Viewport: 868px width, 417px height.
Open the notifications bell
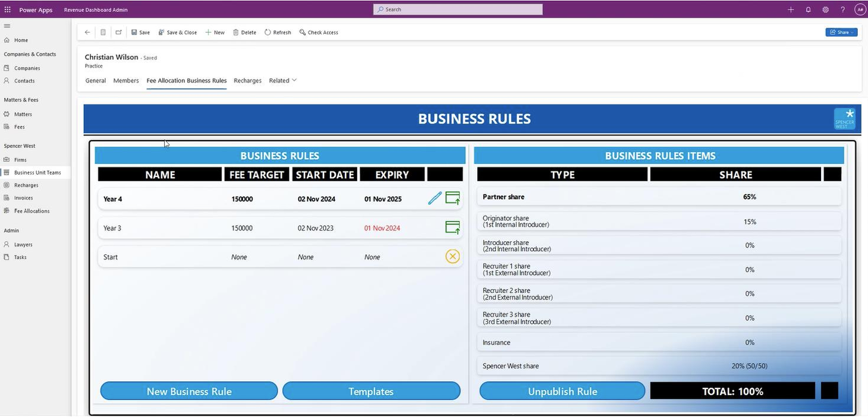(808, 10)
